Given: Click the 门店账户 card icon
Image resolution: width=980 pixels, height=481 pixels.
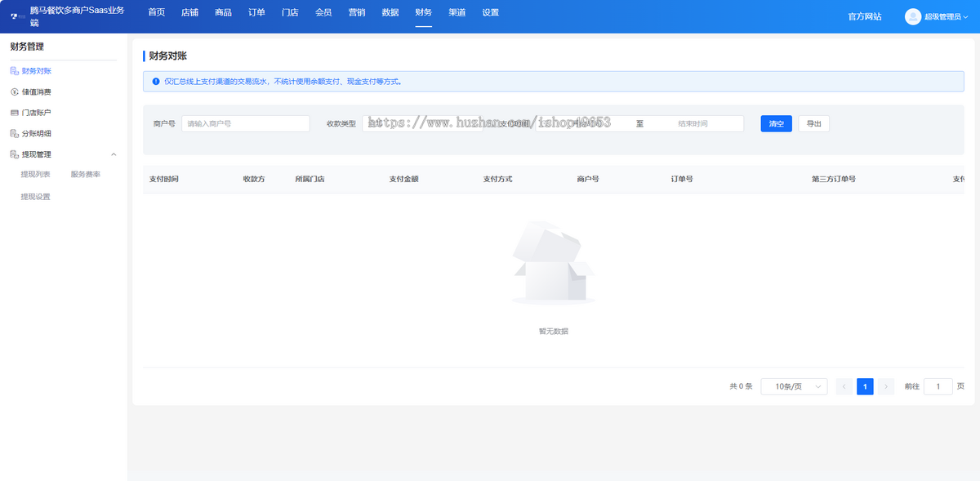Looking at the screenshot, I should tap(14, 113).
